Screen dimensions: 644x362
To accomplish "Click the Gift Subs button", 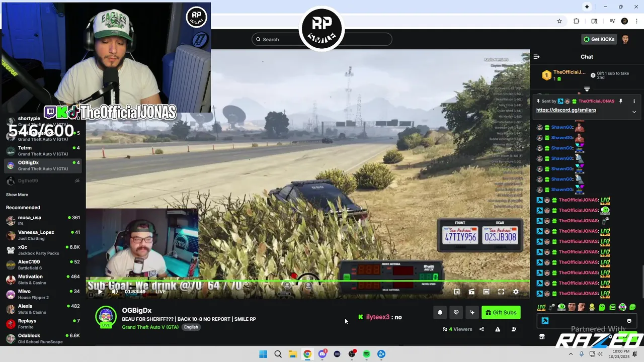I will pos(501,312).
